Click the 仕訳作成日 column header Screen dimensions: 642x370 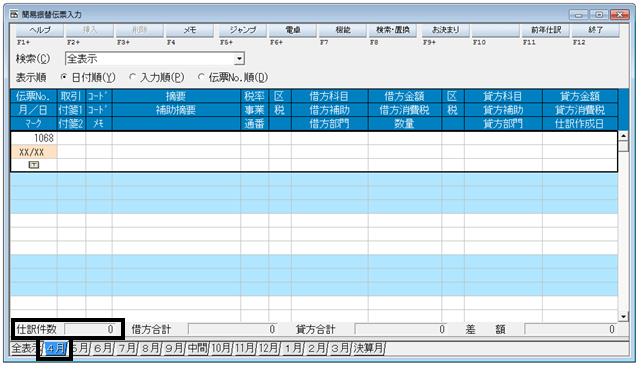click(580, 124)
